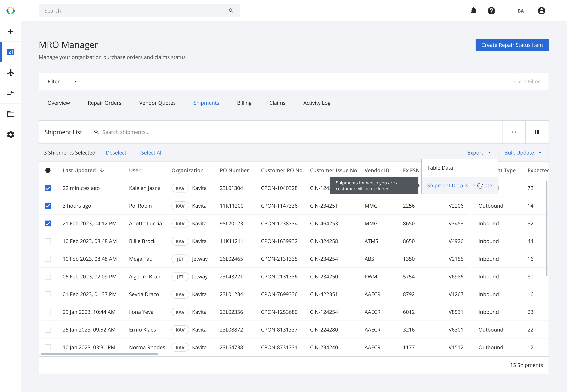
Task: Collapse the Export dropdown
Action: [x=479, y=152]
